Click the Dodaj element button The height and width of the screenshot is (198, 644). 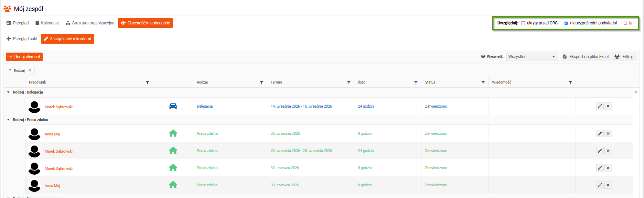pyautogui.click(x=24, y=57)
